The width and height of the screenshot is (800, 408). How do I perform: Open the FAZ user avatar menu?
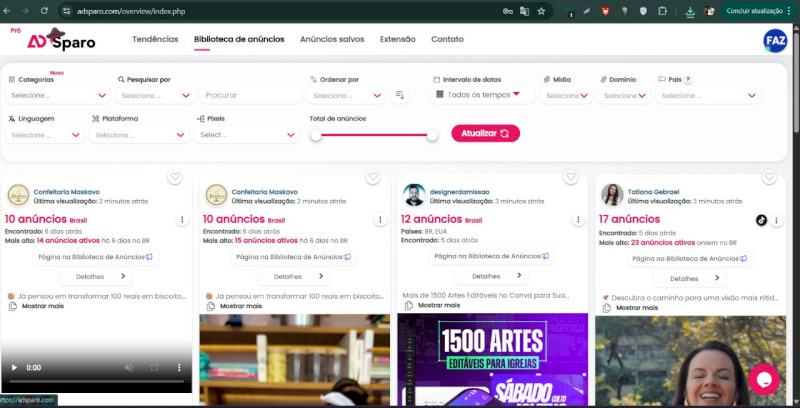[775, 40]
